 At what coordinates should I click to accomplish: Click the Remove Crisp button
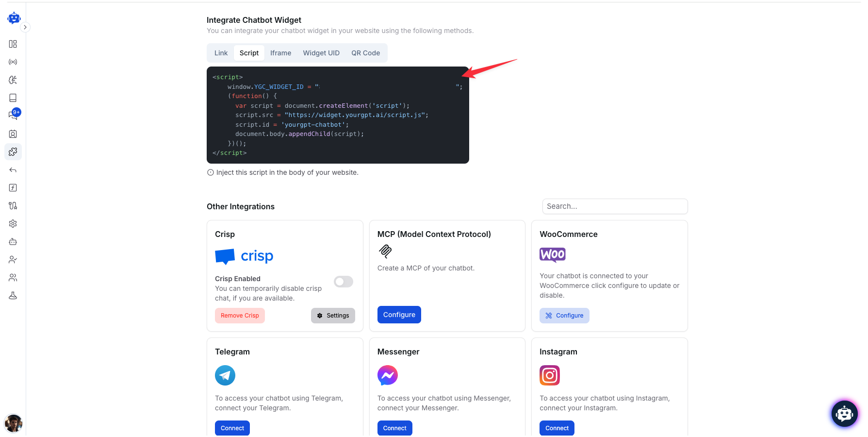point(240,316)
